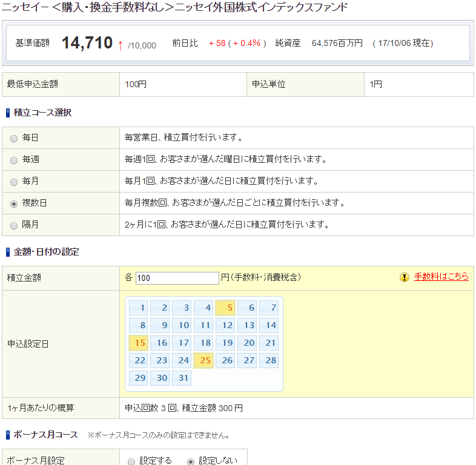
Task: Click the 前日比 change + 58 ( + 0.4% )
Action: [x=237, y=44]
